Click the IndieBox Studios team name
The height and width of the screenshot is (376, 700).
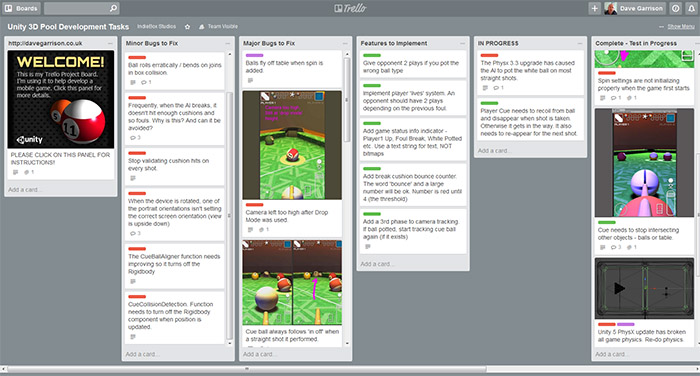pos(156,27)
